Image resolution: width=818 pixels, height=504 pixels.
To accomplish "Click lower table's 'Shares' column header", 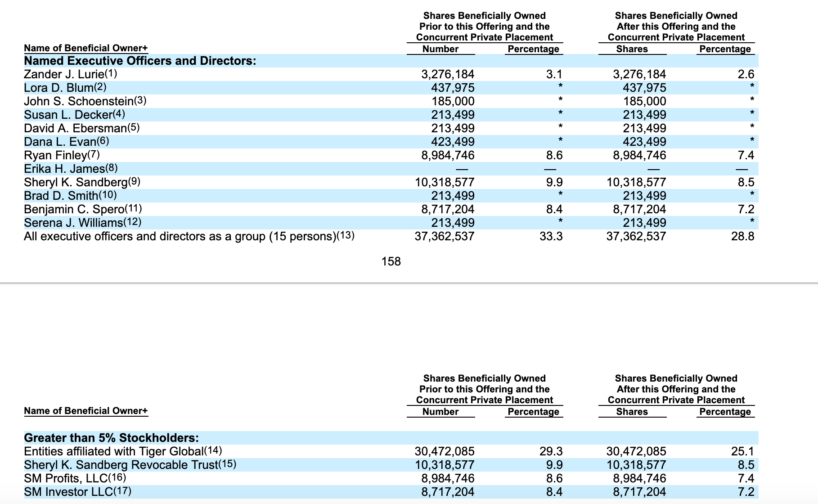I will pos(632,411).
